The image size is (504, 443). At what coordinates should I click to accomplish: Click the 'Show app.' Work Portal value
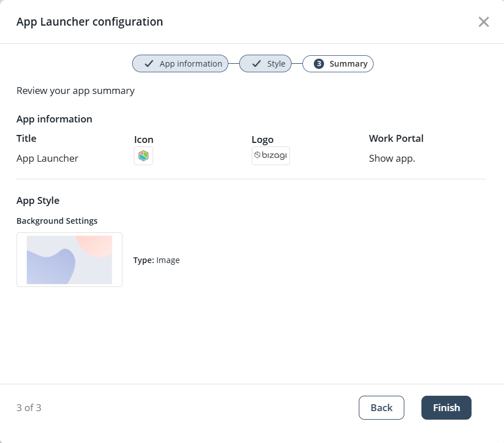click(392, 158)
